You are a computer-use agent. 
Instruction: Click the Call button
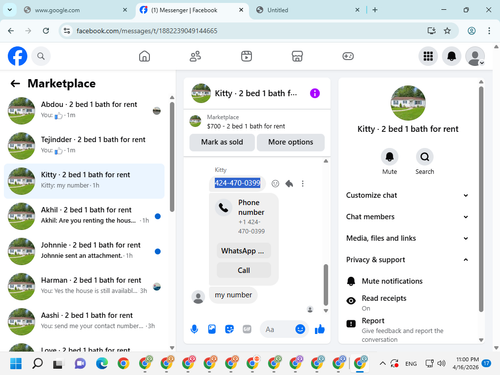pos(244,270)
